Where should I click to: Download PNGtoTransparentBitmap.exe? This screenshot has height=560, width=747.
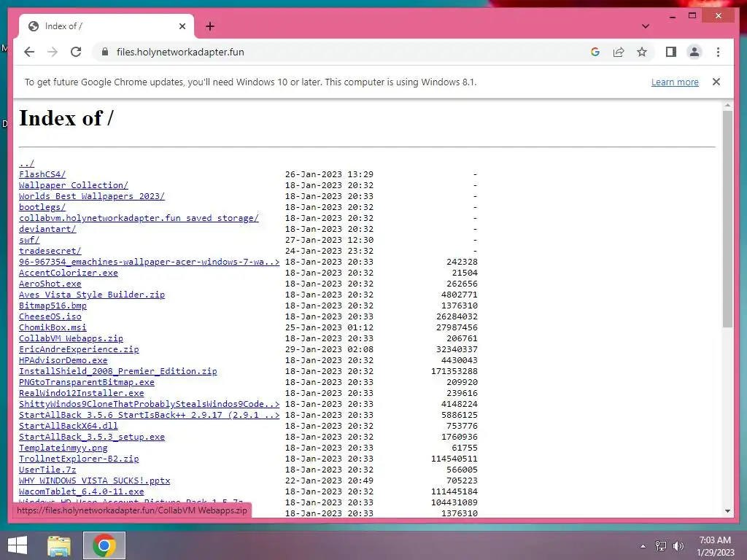tap(87, 382)
